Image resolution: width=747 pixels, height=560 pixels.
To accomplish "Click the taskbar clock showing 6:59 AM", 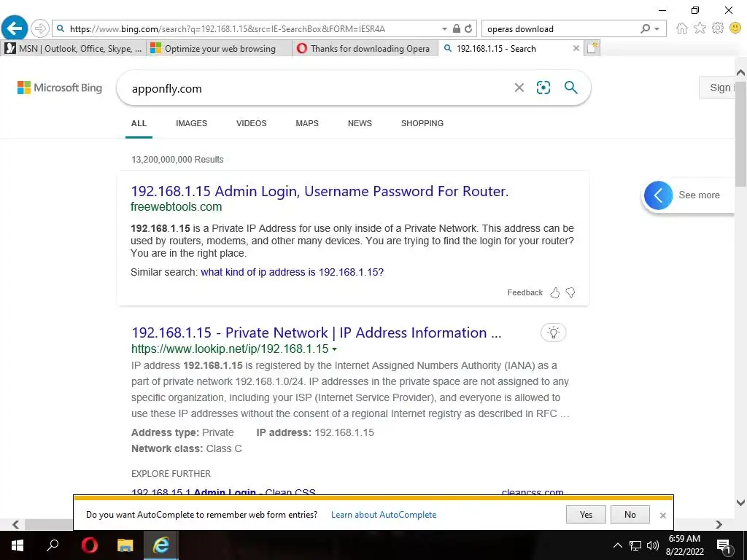I will pyautogui.click(x=684, y=545).
